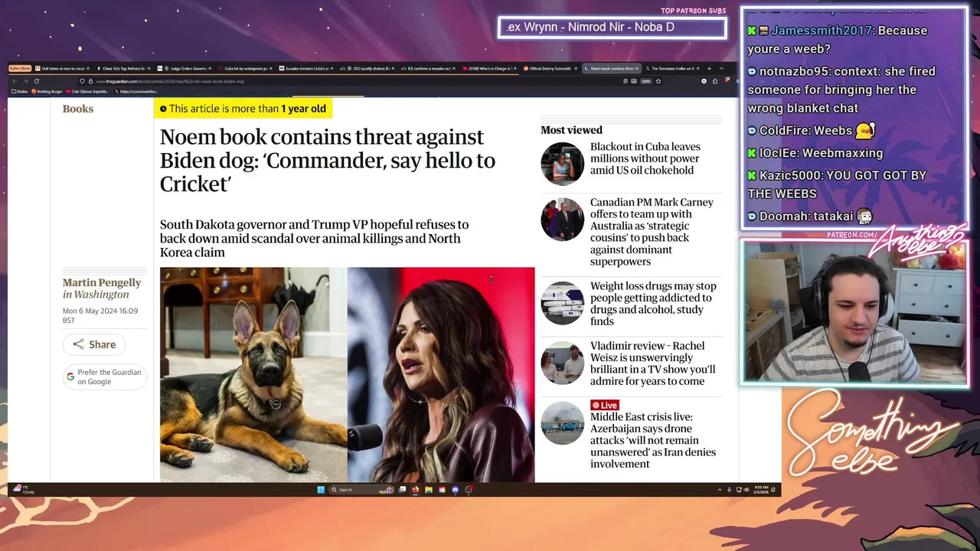Switch to Gulf states in race tab
980x551 pixels.
(x=63, y=68)
